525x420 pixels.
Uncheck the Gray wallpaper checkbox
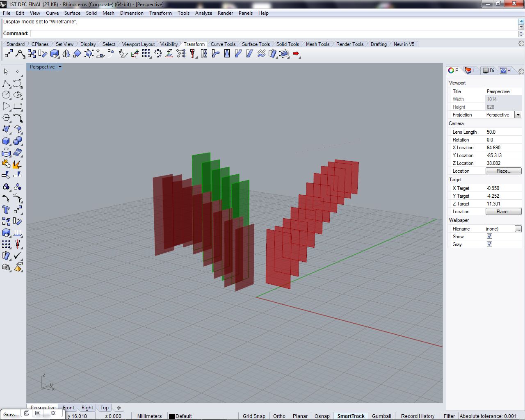click(489, 244)
